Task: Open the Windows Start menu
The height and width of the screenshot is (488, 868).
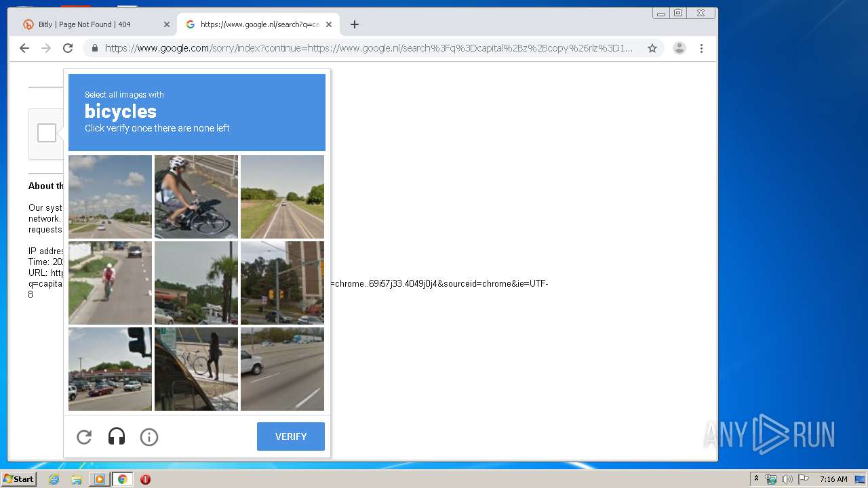Action: click(x=18, y=479)
